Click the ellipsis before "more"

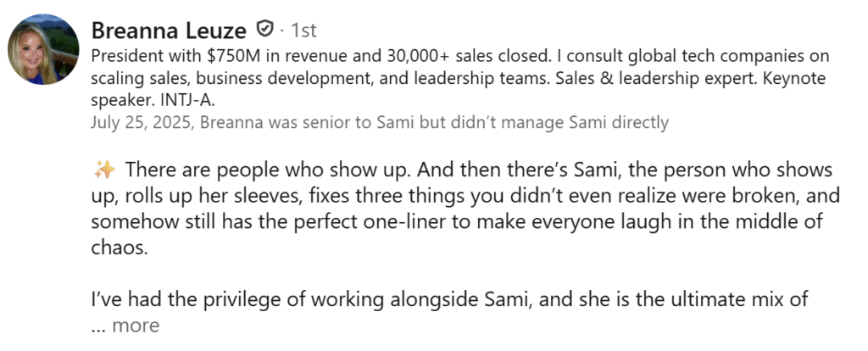tap(97, 325)
